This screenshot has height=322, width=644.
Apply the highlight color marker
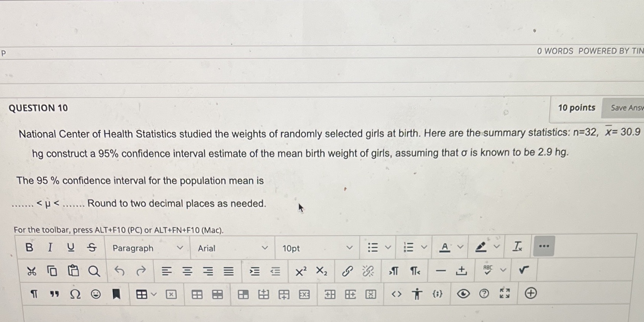pos(481,247)
